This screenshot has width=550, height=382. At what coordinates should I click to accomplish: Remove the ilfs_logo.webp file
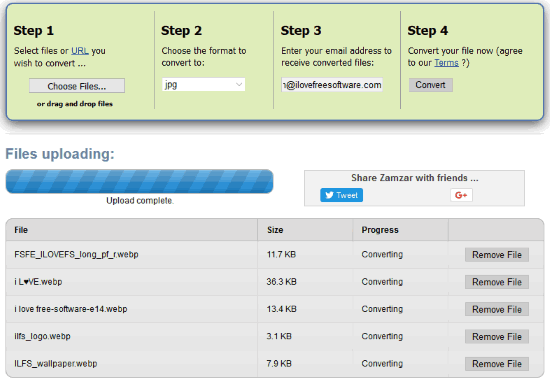497,337
